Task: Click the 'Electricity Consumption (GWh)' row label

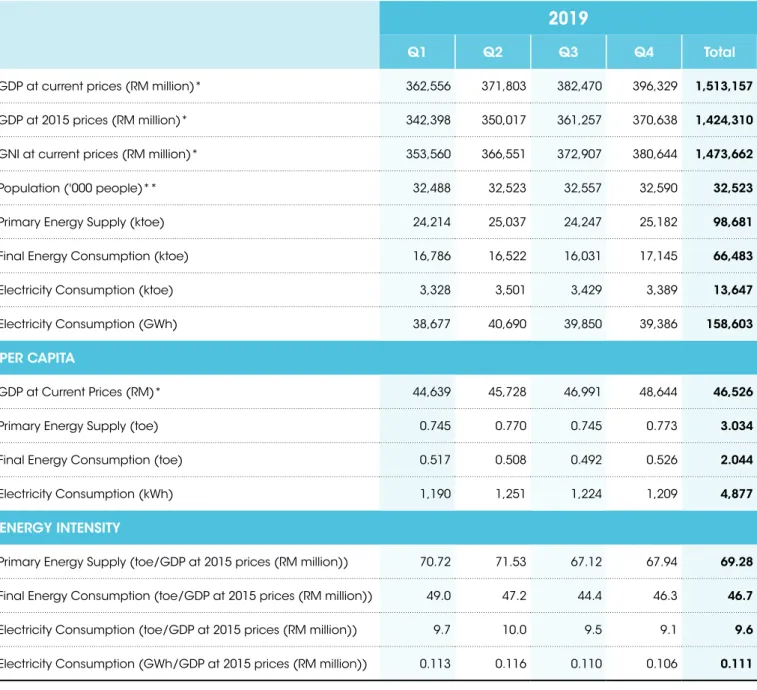Action: click(88, 324)
